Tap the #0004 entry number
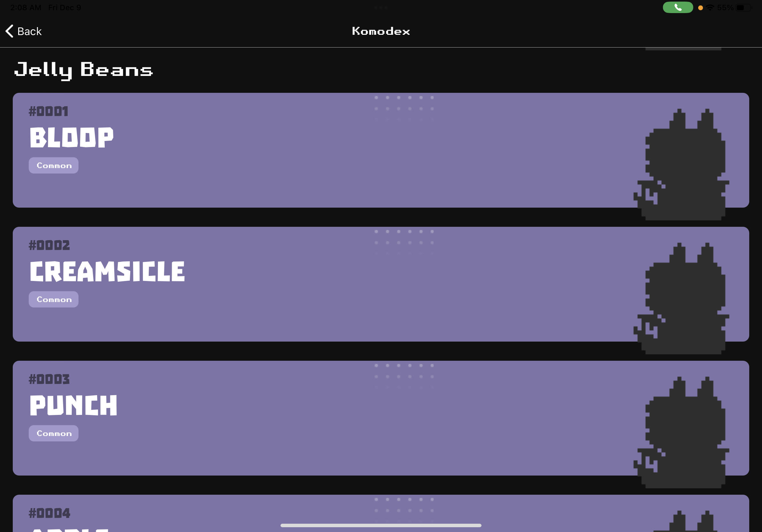The height and width of the screenshot is (532, 762). point(49,513)
